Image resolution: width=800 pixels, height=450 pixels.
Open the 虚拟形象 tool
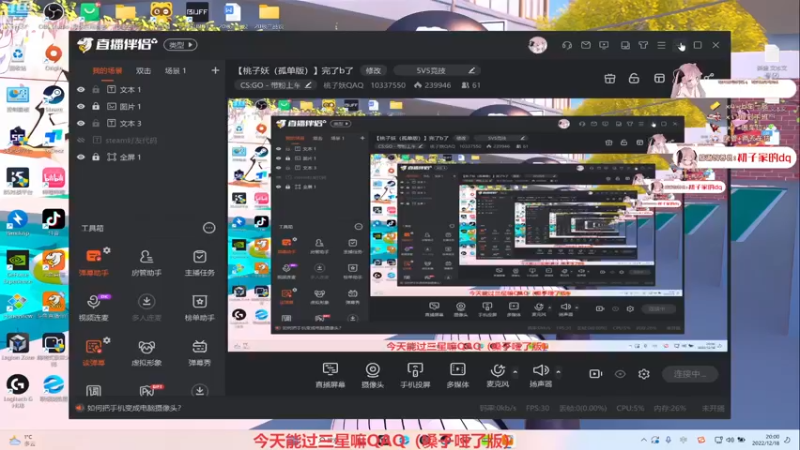pyautogui.click(x=146, y=353)
